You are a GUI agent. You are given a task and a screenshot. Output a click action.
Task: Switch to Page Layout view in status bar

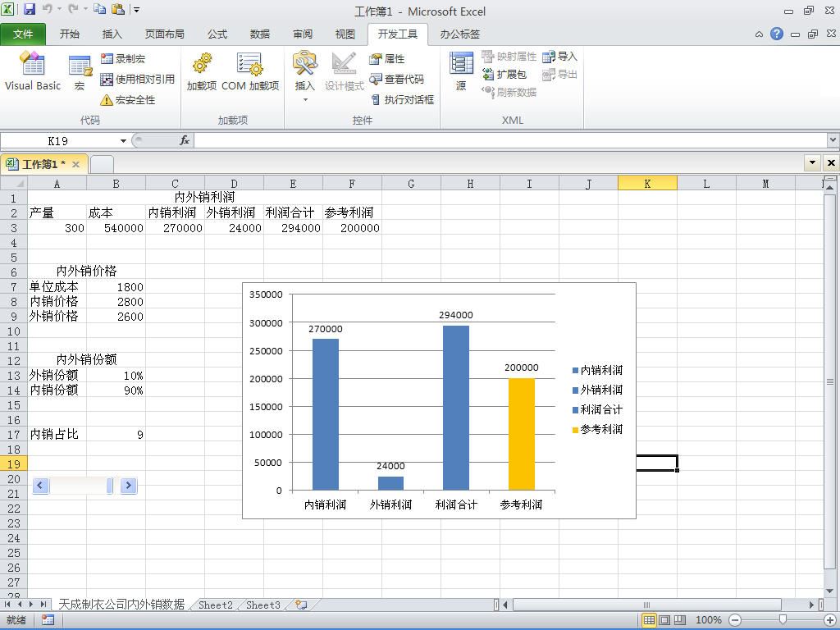[664, 620]
